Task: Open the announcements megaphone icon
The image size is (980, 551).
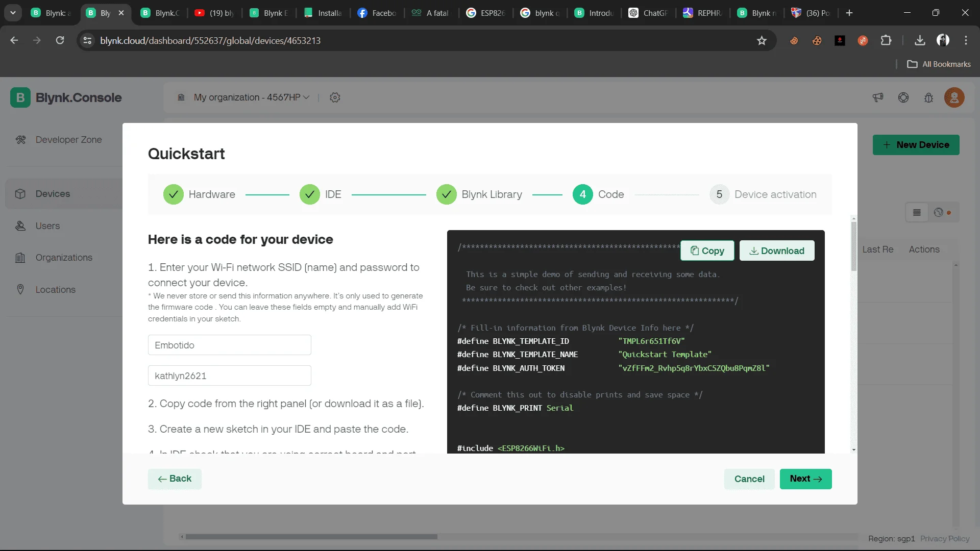Action: [878, 97]
